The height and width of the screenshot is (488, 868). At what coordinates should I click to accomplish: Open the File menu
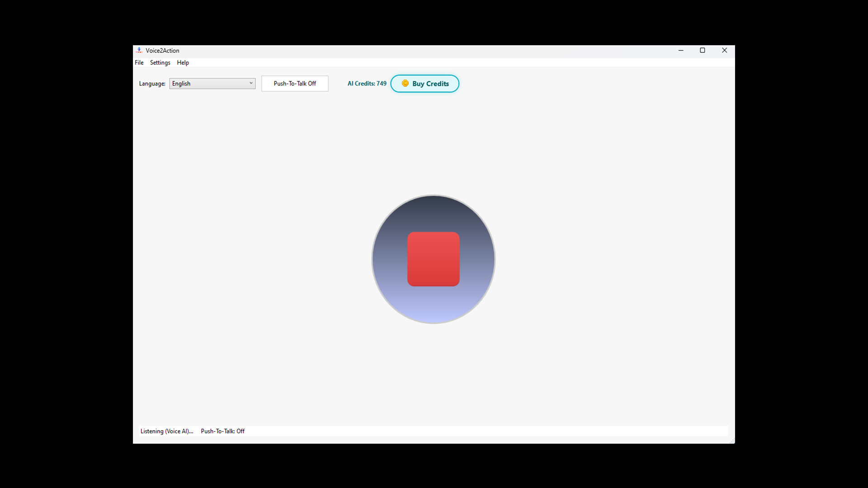(x=139, y=62)
